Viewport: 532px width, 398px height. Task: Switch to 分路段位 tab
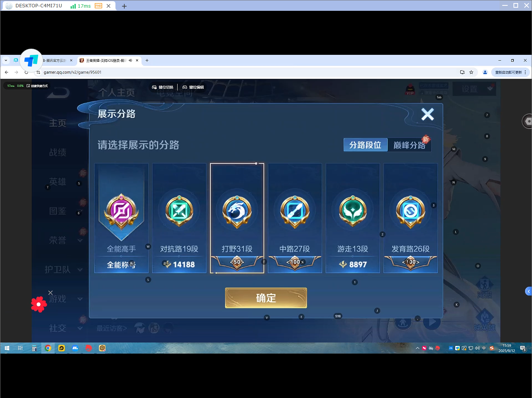click(366, 145)
